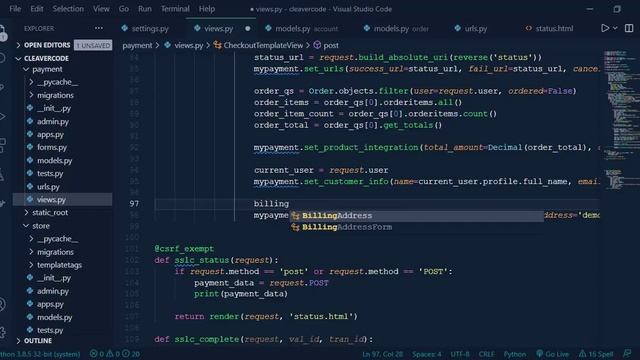
Task: Open store's tests.py file
Action: point(50,330)
